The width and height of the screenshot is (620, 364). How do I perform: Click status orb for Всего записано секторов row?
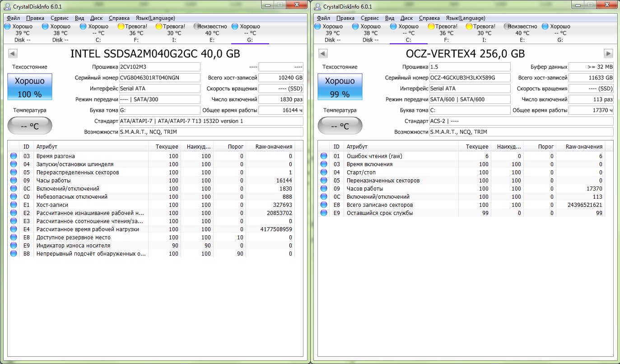[324, 205]
